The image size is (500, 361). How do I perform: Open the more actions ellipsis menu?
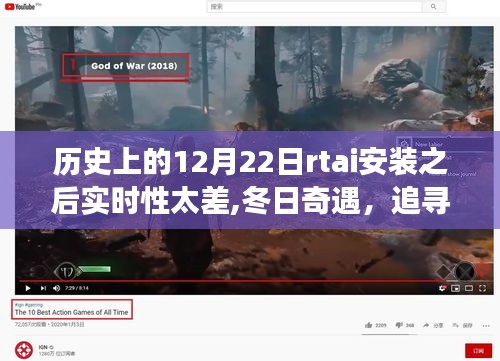pos(486,326)
